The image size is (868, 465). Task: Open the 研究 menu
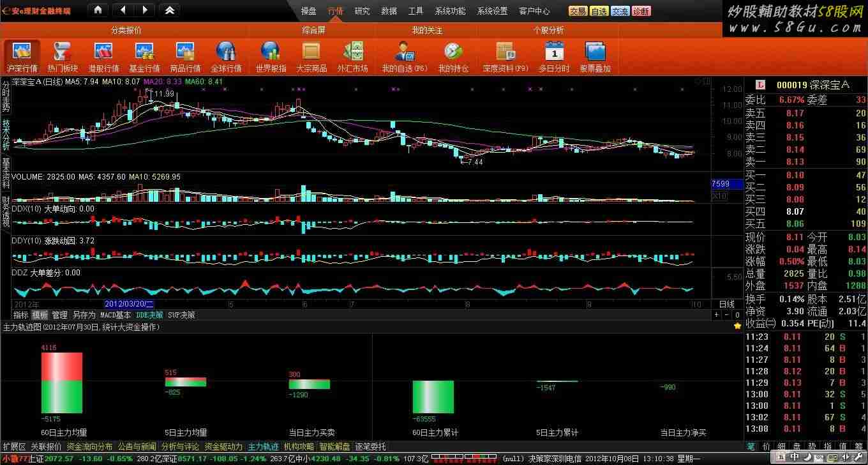pos(363,11)
